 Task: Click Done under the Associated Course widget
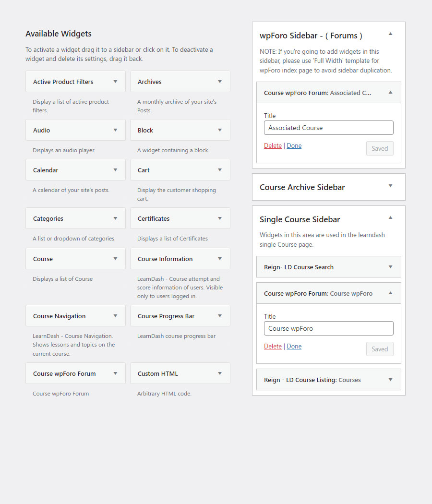pyautogui.click(x=294, y=145)
